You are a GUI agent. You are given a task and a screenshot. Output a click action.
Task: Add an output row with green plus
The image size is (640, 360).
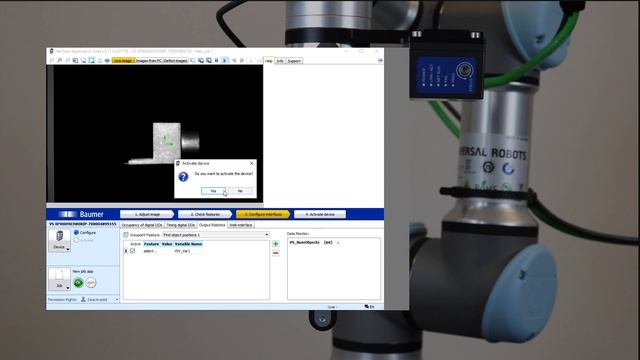tap(276, 244)
